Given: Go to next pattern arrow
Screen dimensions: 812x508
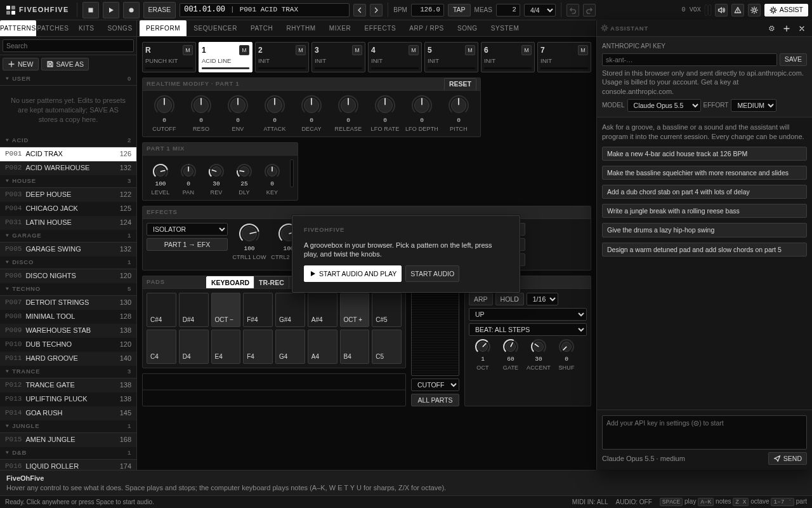Looking at the screenshot, I should click(x=376, y=10).
